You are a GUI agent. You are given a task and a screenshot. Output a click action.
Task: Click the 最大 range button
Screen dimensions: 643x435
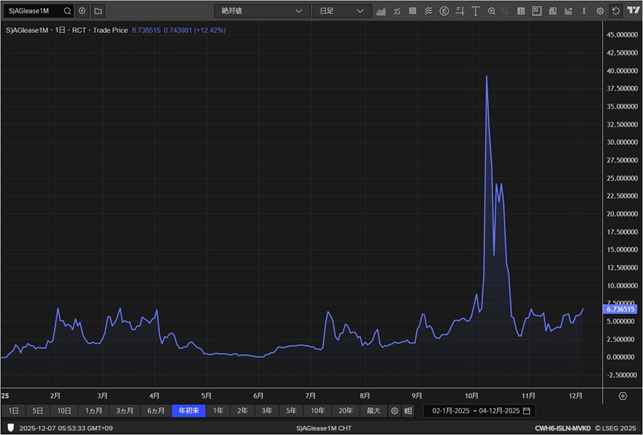(373, 411)
